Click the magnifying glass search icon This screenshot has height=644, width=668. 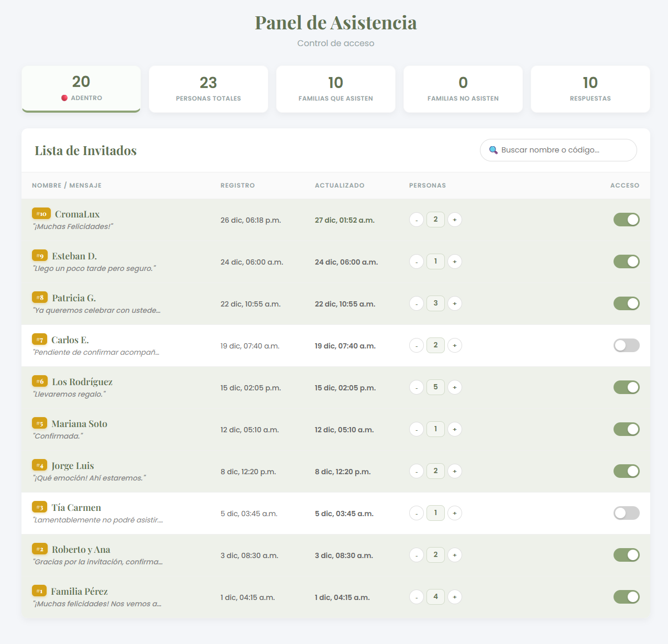tap(493, 150)
